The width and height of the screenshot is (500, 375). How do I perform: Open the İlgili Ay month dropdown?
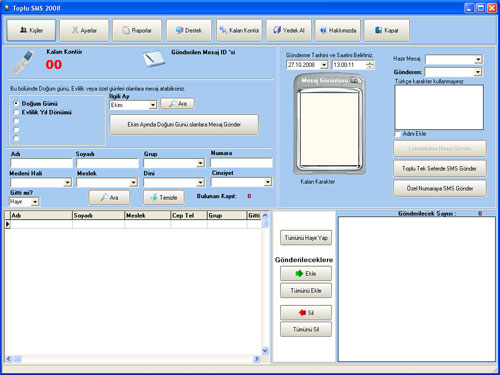pos(153,105)
